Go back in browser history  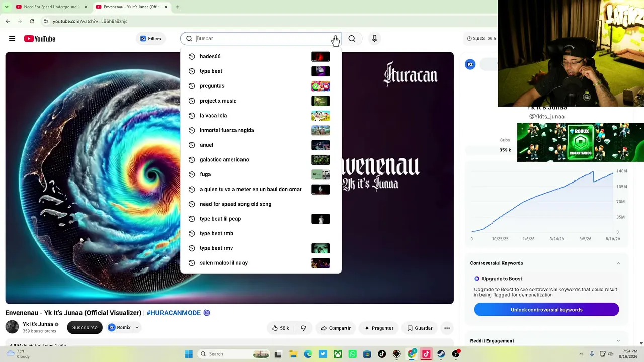[8, 21]
